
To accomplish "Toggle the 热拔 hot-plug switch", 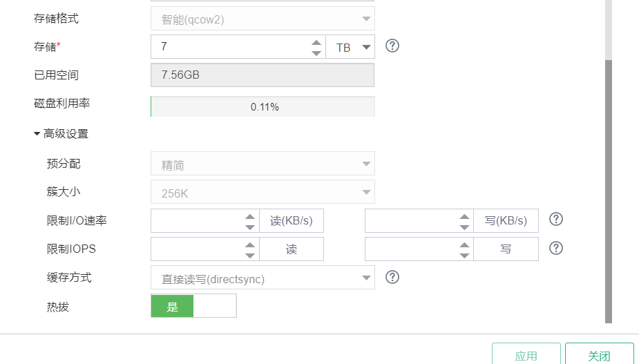I will (x=193, y=306).
